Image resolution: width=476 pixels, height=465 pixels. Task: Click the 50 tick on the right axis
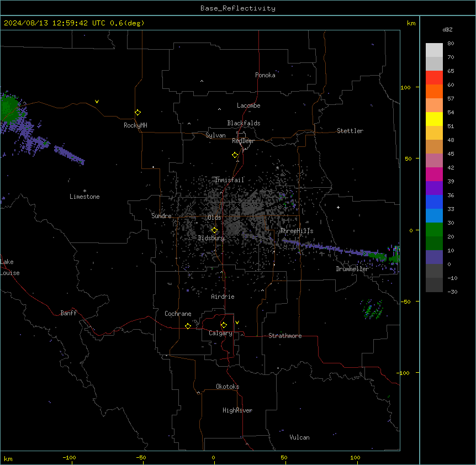(408, 158)
